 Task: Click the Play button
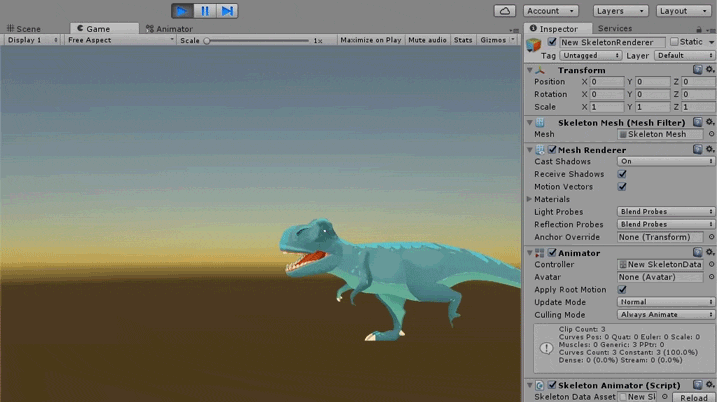pyautogui.click(x=182, y=11)
